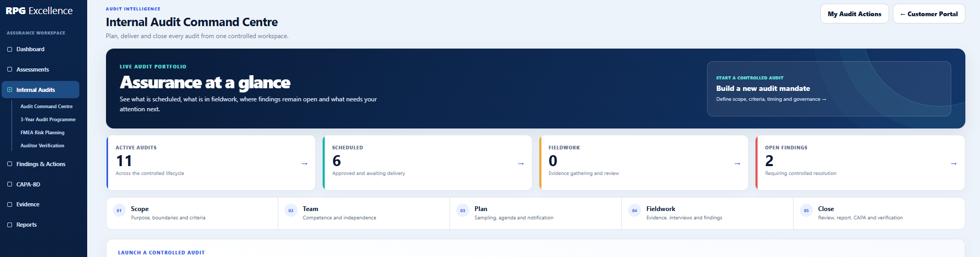This screenshot has width=980, height=257.
Task: Click the Live Audit Portfolio label
Action: (153, 67)
